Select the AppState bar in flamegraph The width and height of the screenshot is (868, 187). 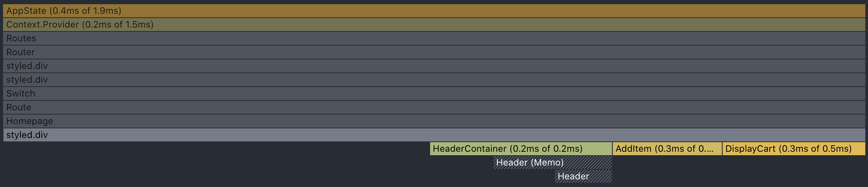[434, 11]
